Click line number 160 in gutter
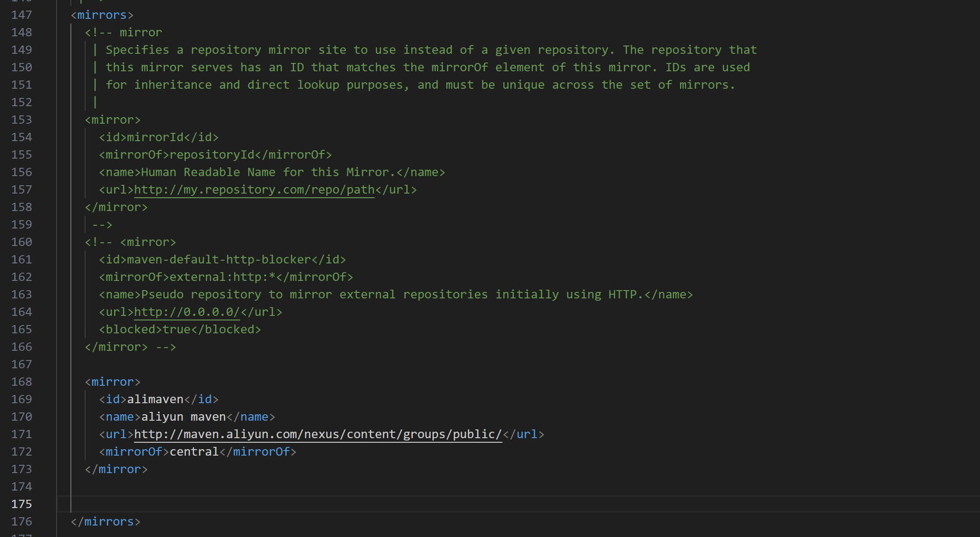 tap(22, 242)
